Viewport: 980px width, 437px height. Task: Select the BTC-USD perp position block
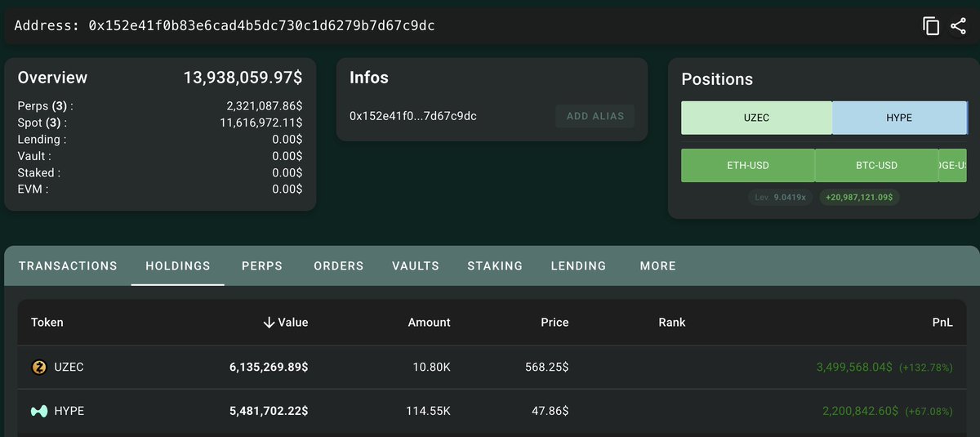point(876,165)
